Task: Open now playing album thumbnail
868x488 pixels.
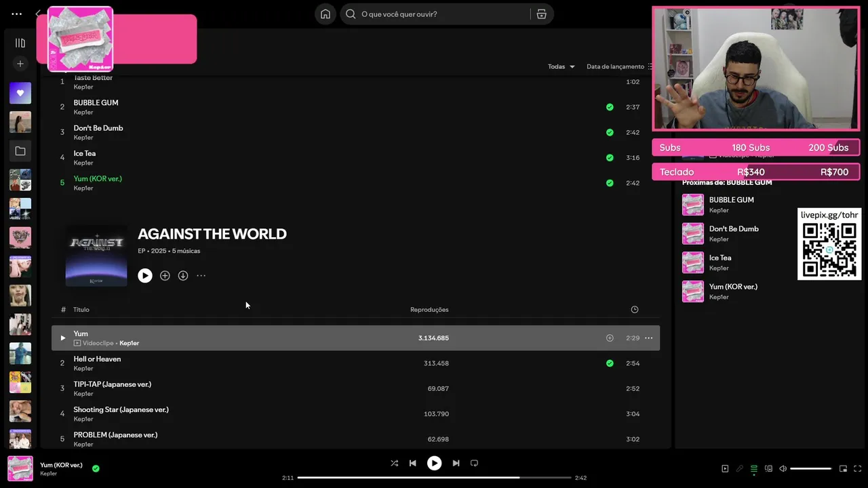Action: (20, 468)
